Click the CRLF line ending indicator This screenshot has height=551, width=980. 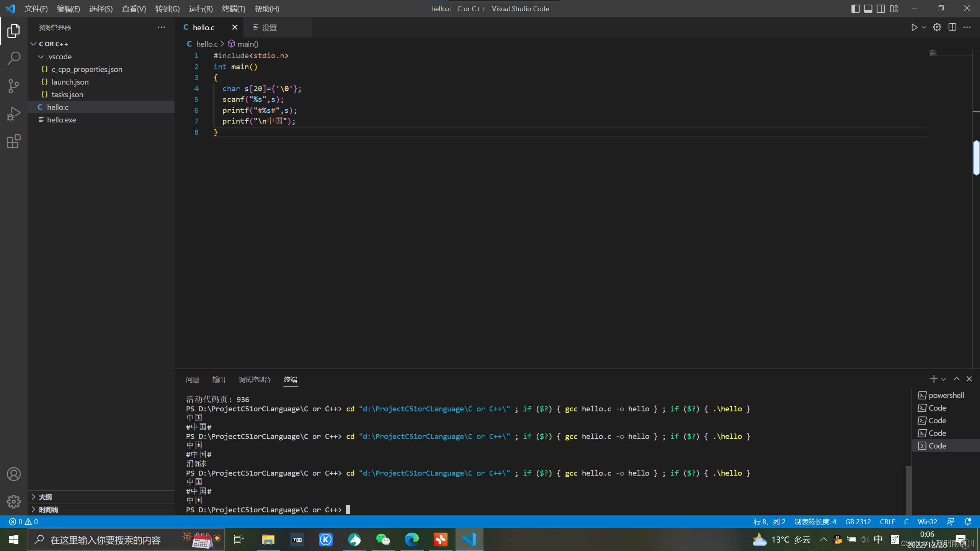pyautogui.click(x=887, y=522)
